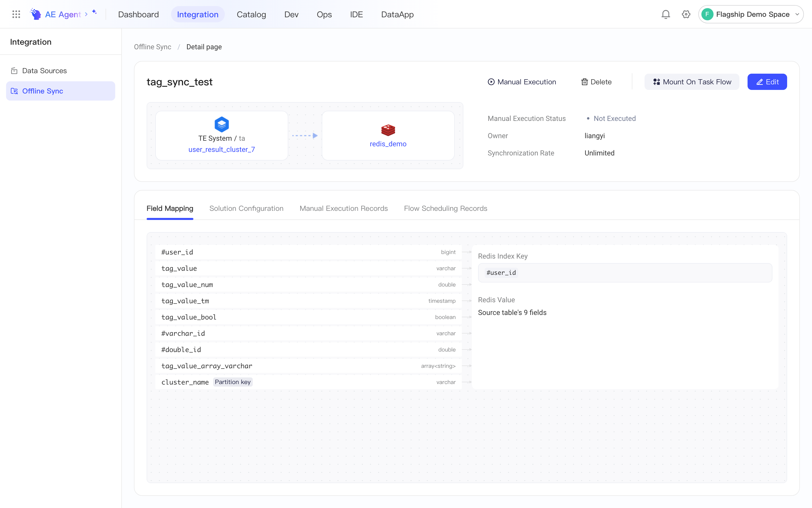Click the Offline Sync sidebar icon
The width and height of the screenshot is (812, 508).
[14, 91]
